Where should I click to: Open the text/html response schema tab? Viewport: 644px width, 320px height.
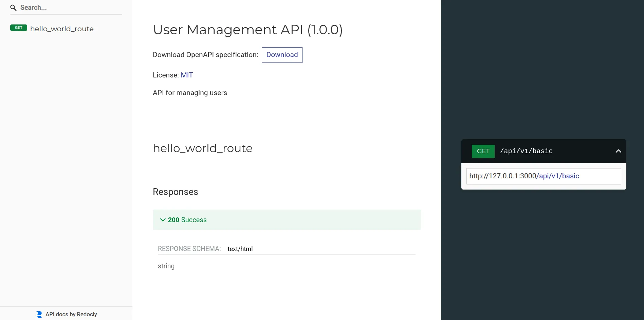pos(240,248)
